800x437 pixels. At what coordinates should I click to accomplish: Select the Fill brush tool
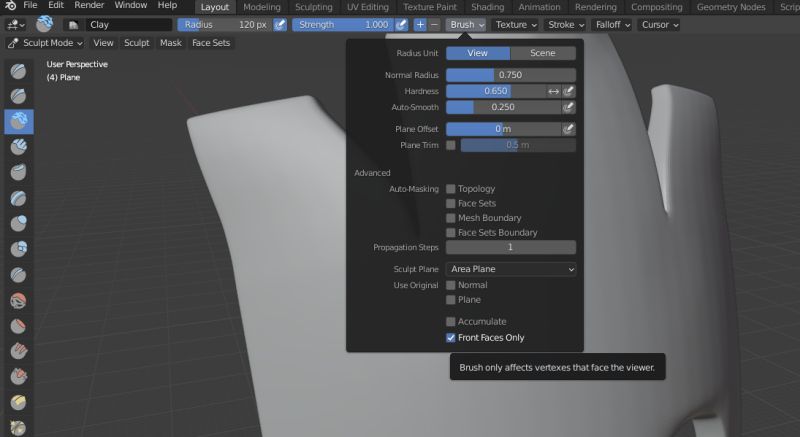point(19,351)
